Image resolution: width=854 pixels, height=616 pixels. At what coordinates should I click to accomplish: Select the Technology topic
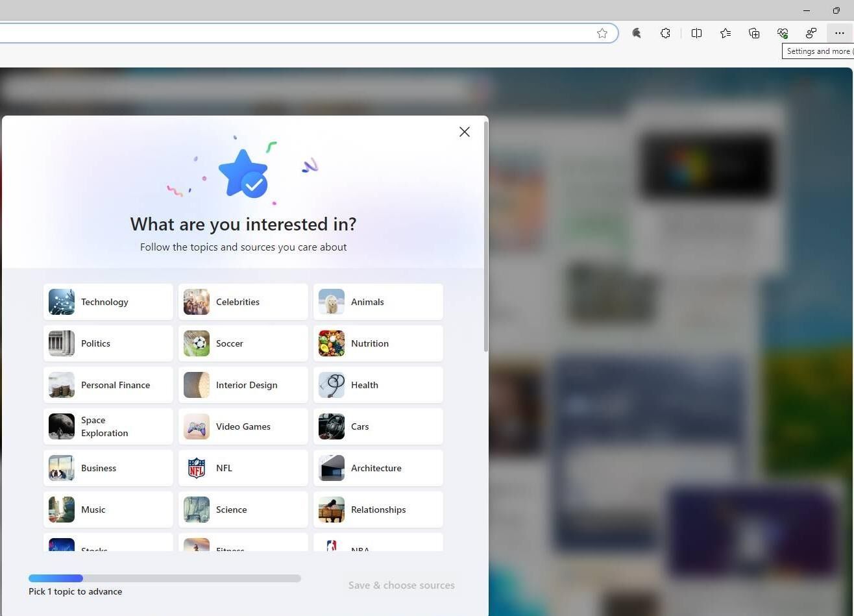[108, 302]
